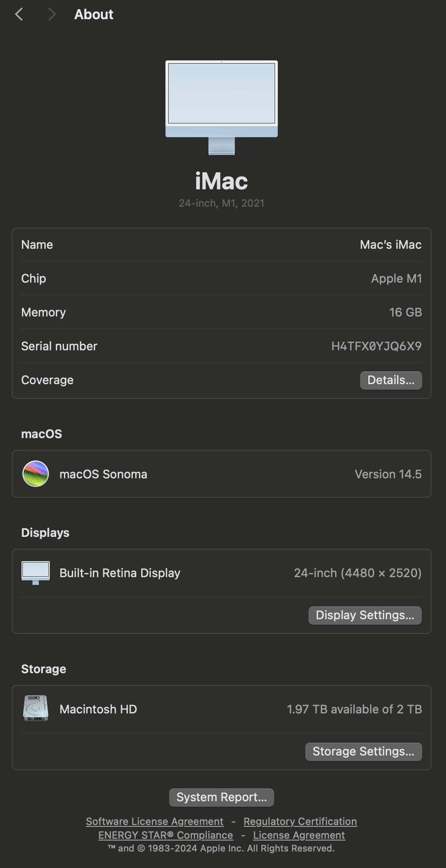This screenshot has height=868, width=446.
Task: Click the serial number value
Action: (x=376, y=346)
